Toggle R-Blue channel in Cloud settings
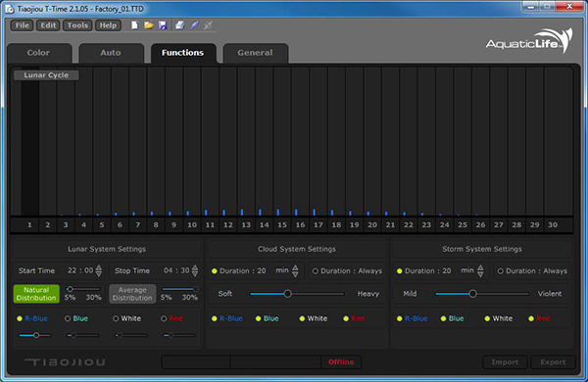Screen dimensions: 588x382 pos(214,318)
